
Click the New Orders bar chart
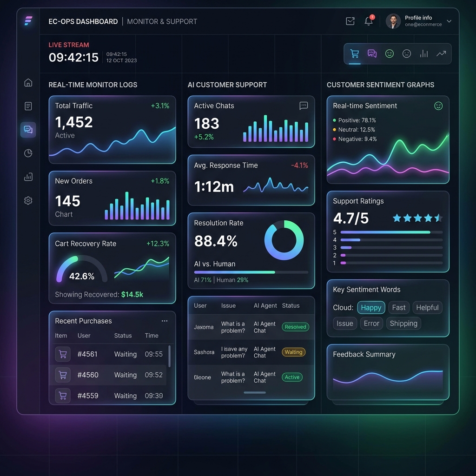[x=137, y=205]
